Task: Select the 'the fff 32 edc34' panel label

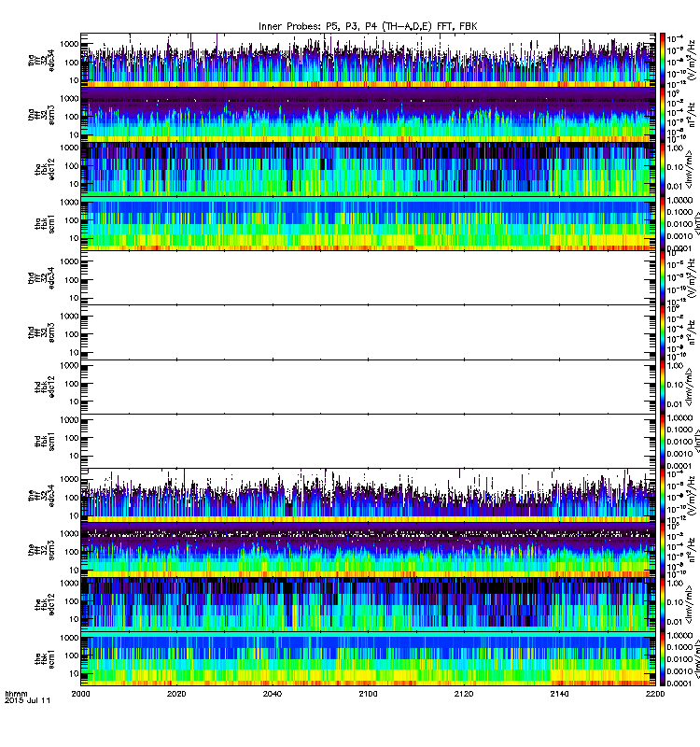Action: (41, 496)
